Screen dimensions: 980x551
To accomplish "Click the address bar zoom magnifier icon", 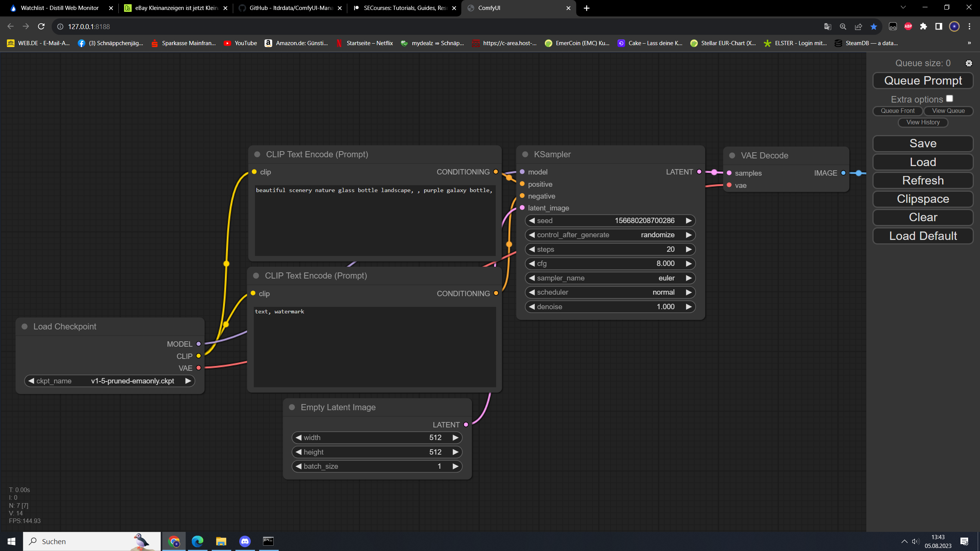I will coord(843,26).
